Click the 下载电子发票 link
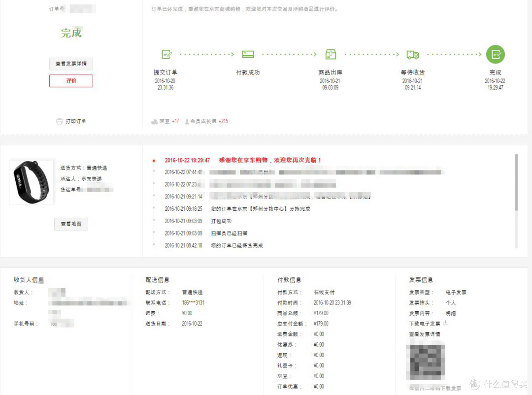The width and height of the screenshot is (532, 395). pyautogui.click(x=425, y=324)
